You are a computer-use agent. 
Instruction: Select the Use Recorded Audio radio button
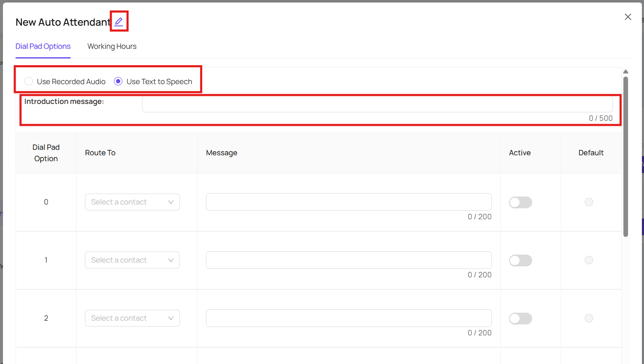click(x=29, y=82)
